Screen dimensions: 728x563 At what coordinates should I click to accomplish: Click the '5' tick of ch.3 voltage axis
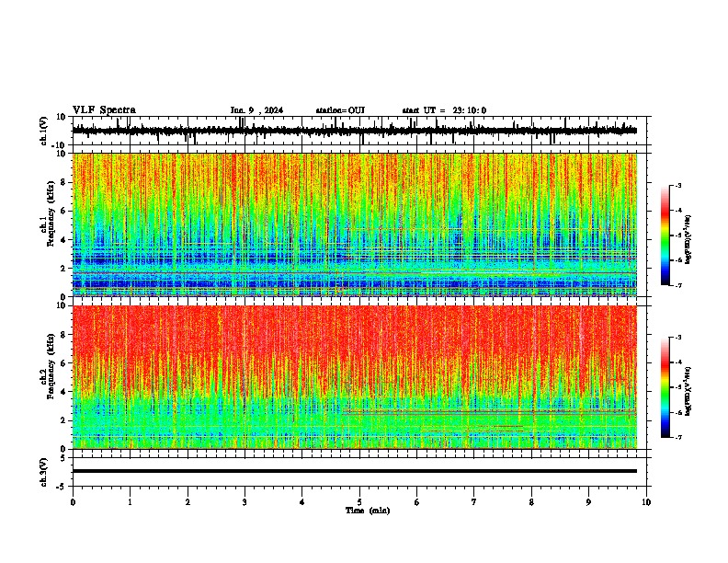tap(63, 457)
